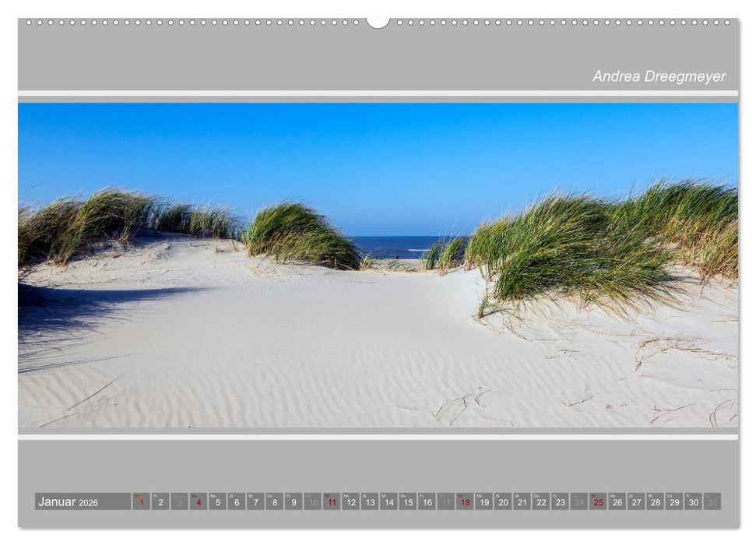This screenshot has height=545, width=756.
Task: Click the red Sunday date 4
Action: (x=198, y=502)
